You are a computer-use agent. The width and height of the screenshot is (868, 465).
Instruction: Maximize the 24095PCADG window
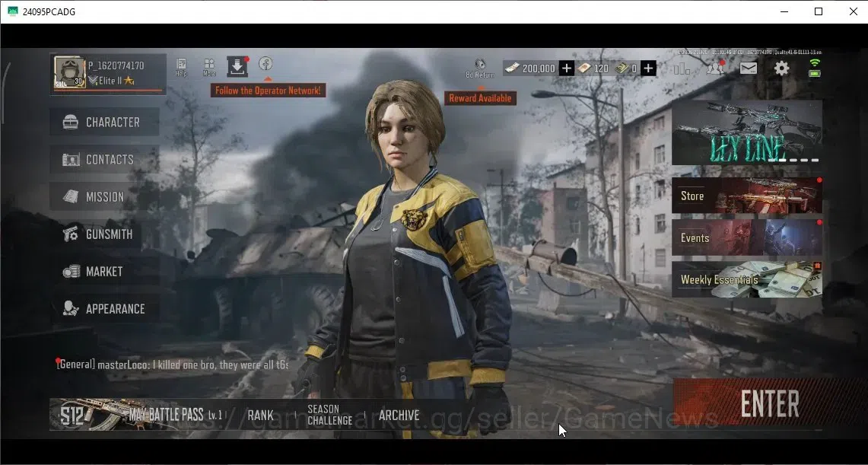click(x=819, y=11)
